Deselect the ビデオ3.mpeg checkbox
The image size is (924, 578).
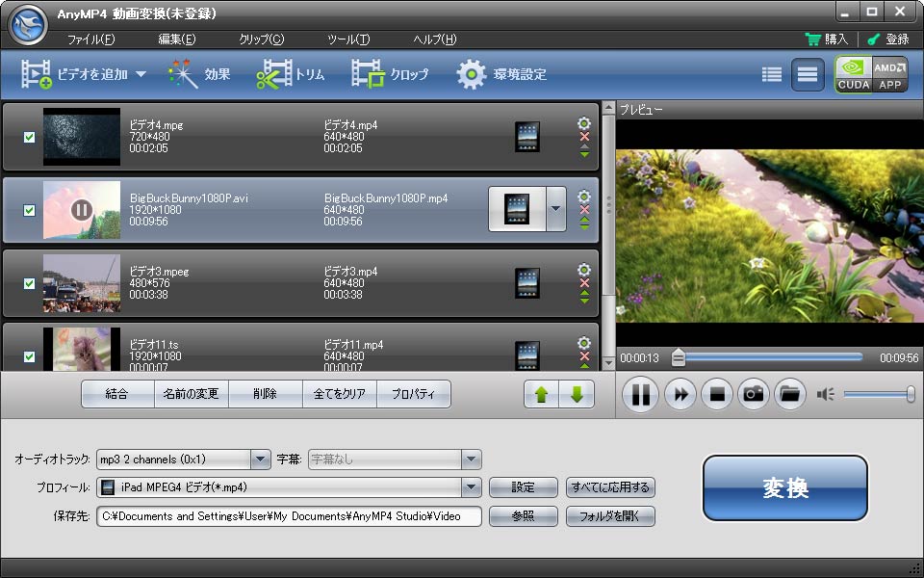pyautogui.click(x=29, y=283)
